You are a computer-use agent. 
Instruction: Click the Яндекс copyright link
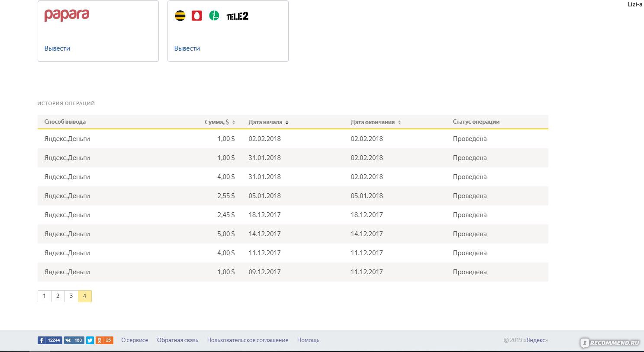(x=537, y=340)
